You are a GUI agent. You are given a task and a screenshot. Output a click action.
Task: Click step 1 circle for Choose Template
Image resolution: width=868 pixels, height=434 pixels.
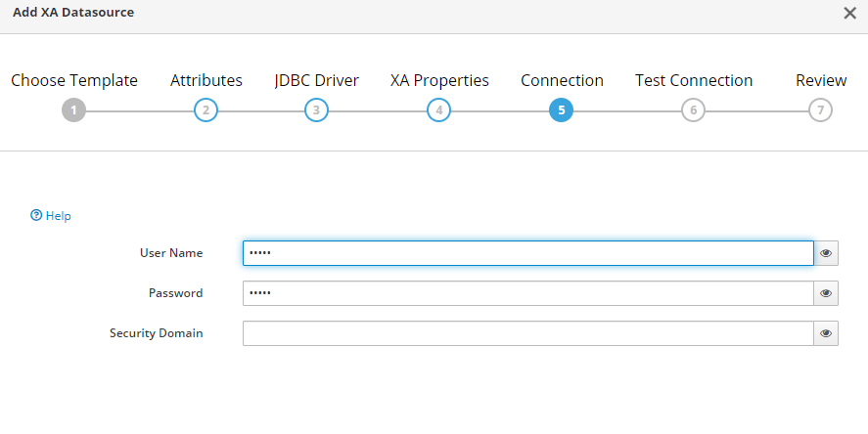pos(73,110)
